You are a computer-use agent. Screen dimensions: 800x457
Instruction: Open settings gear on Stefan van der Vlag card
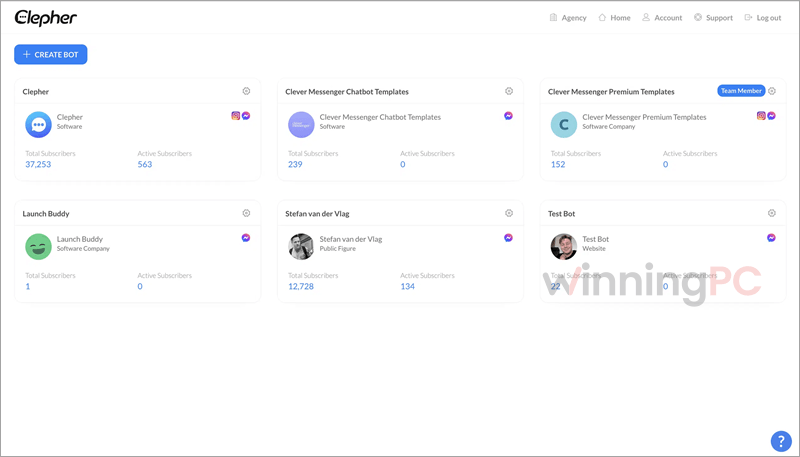(x=509, y=213)
